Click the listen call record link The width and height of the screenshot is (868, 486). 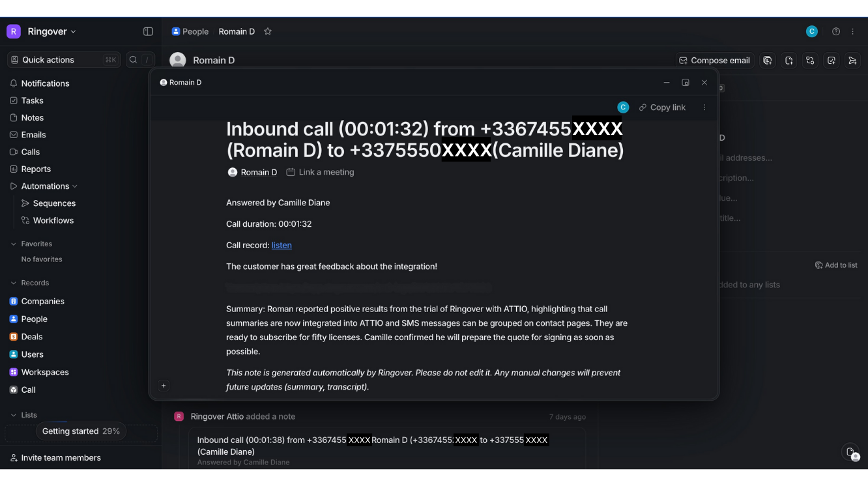pyautogui.click(x=282, y=245)
